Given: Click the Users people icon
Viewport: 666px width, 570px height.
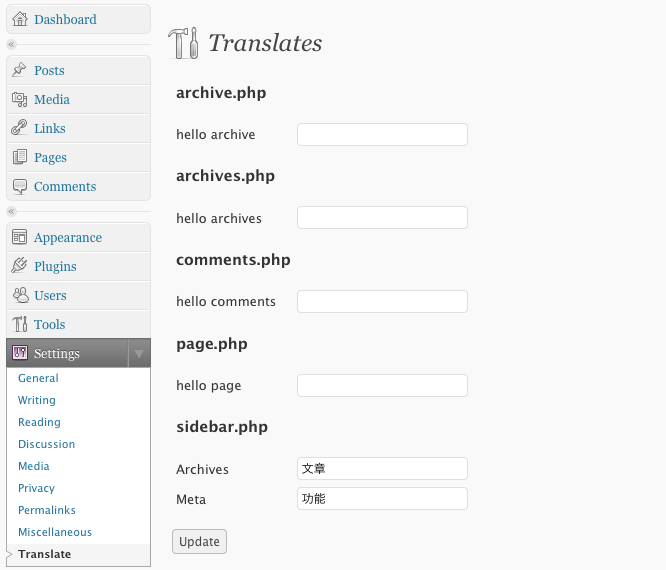Looking at the screenshot, I should (x=20, y=295).
